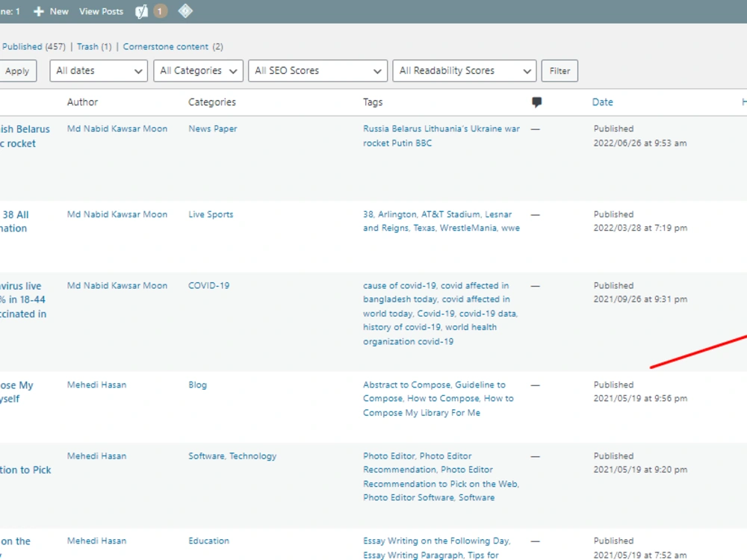Click date '2021/09/26 at 9:31 pm'

point(640,299)
